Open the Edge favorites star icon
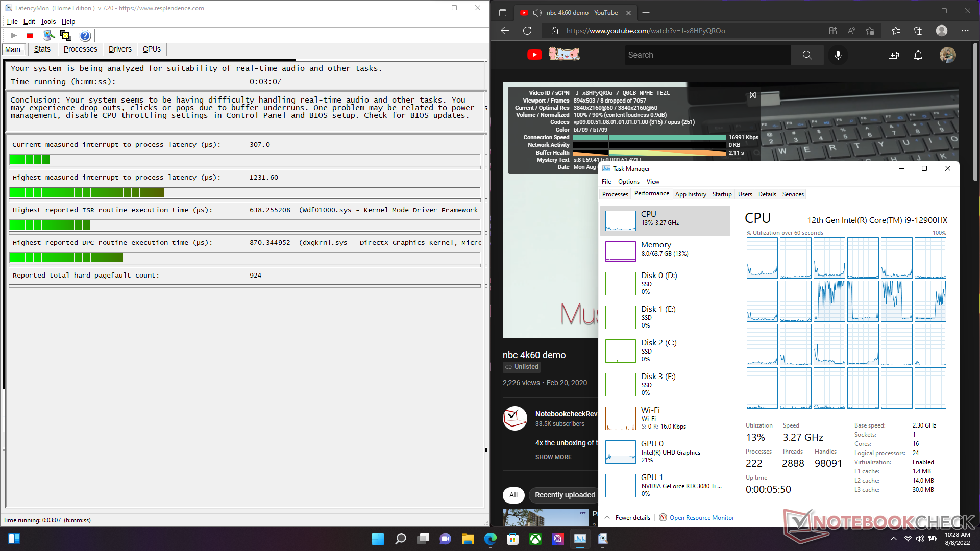This screenshot has width=980, height=551. click(896, 31)
